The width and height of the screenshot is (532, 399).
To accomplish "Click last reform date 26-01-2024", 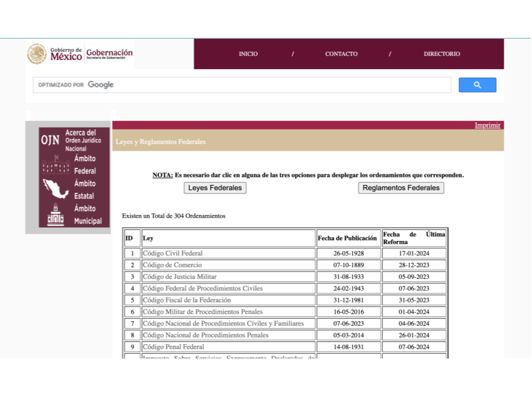I will point(414,335).
